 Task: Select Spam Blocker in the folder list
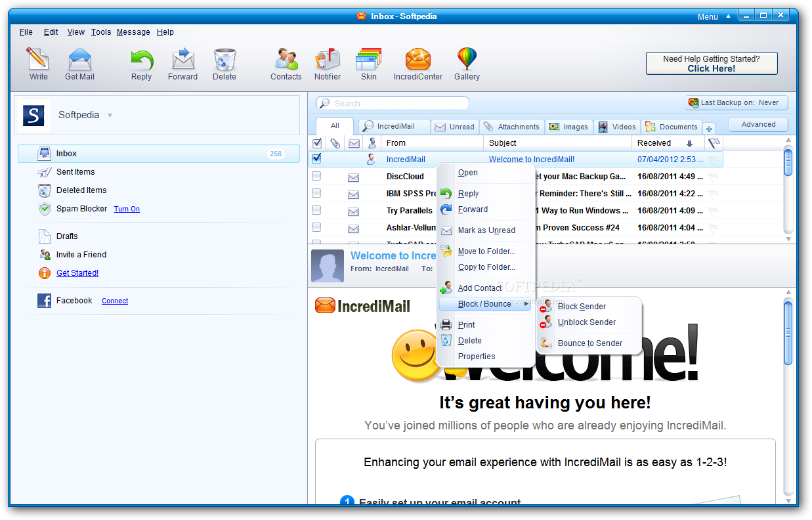coord(81,209)
